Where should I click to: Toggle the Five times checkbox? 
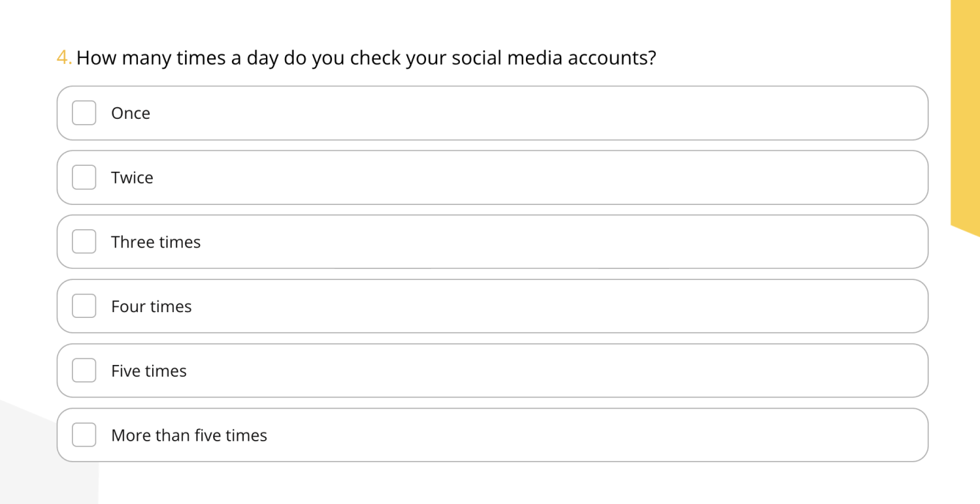[x=84, y=371]
